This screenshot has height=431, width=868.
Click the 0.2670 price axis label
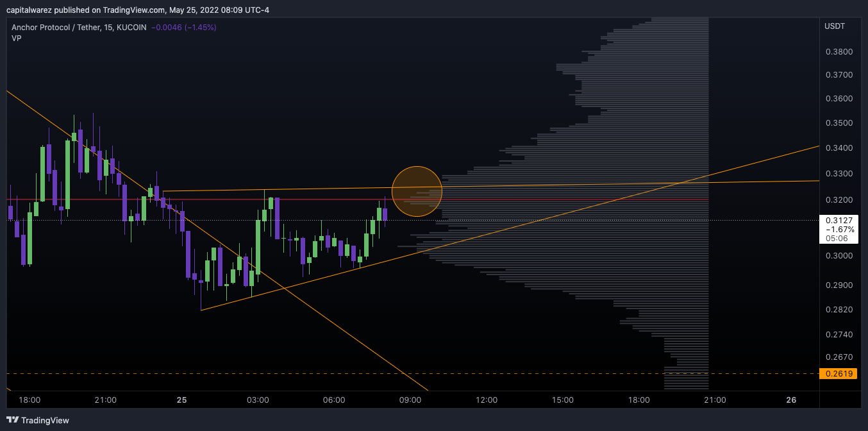click(x=839, y=357)
